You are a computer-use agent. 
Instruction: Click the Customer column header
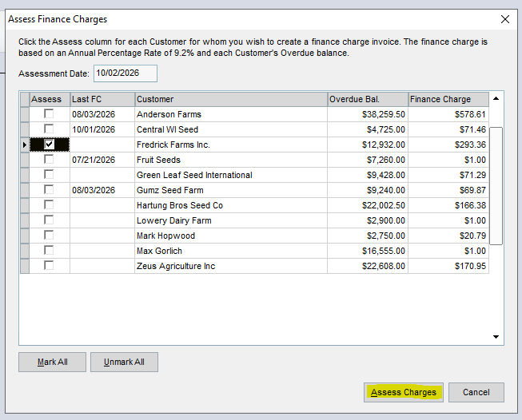(x=231, y=99)
